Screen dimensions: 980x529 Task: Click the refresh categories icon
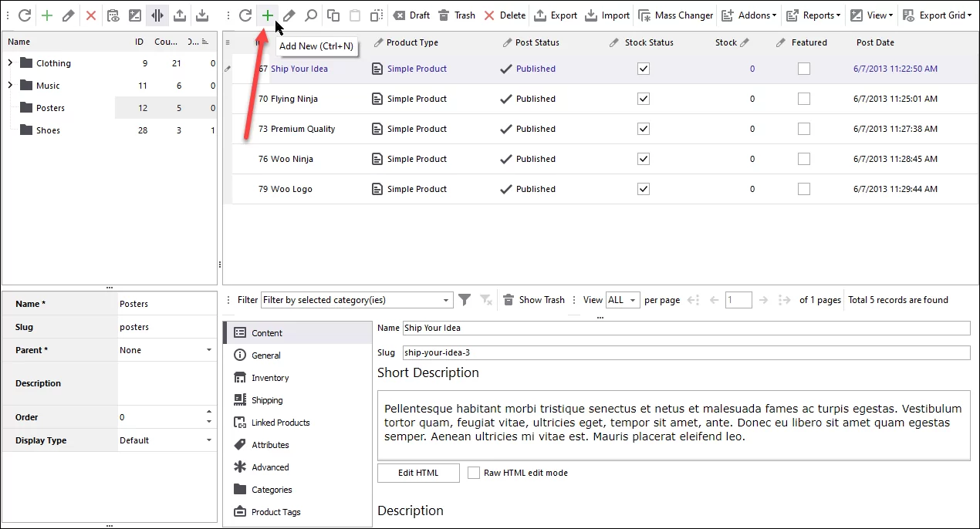[23, 15]
